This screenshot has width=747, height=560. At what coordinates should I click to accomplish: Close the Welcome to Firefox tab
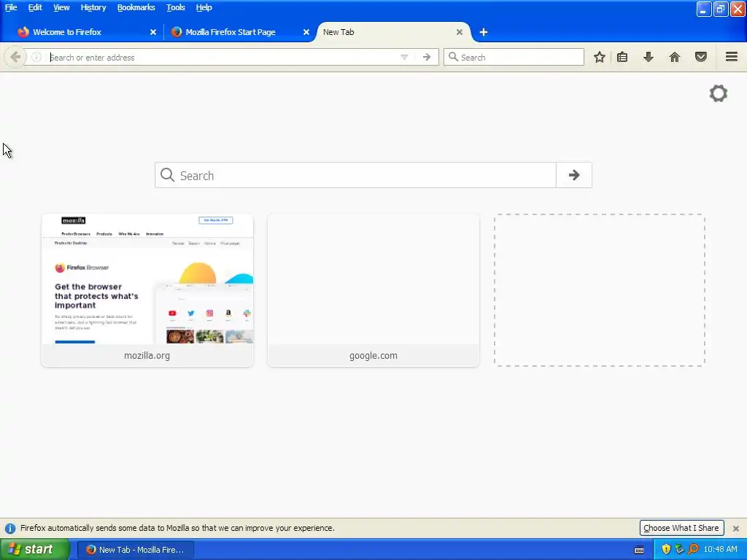153,32
